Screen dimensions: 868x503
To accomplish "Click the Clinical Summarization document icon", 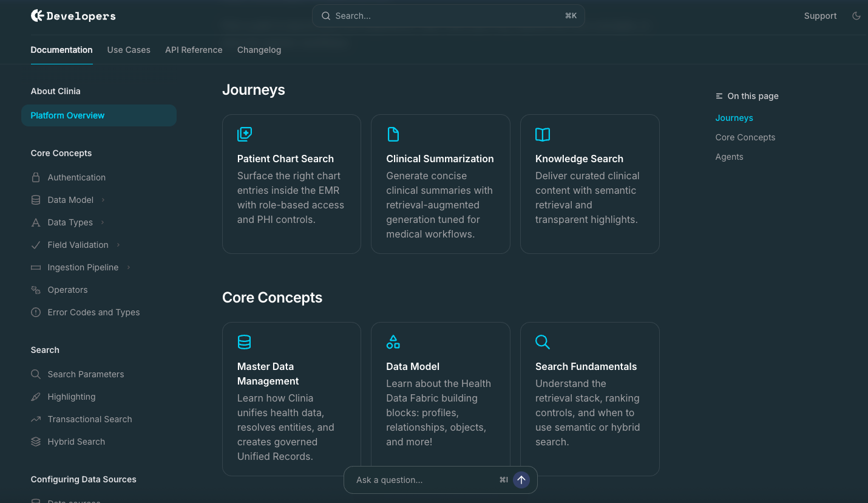I will 393,134.
